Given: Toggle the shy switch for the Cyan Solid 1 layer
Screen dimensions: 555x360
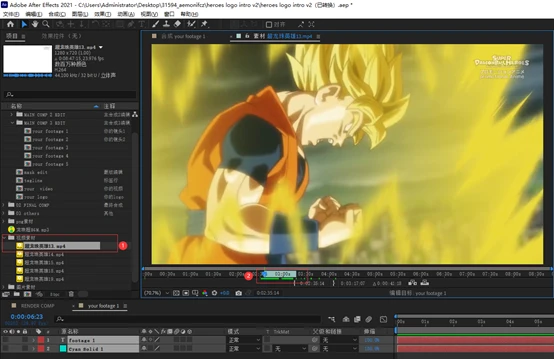Looking at the screenshot, I should pyautogui.click(x=144, y=349).
